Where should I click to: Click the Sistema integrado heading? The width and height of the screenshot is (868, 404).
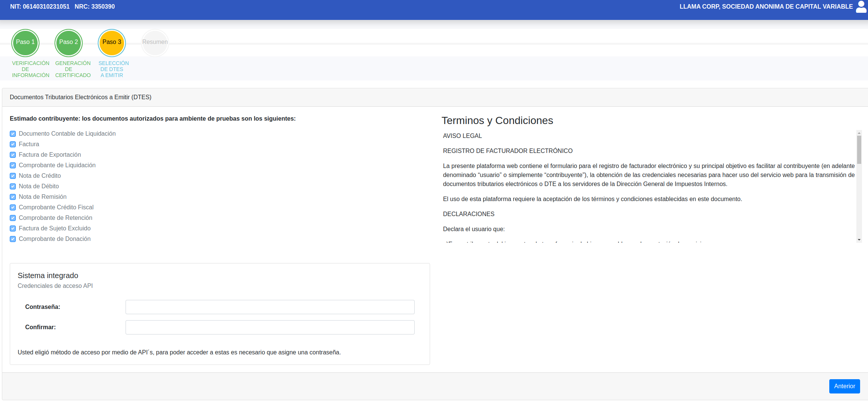point(48,275)
